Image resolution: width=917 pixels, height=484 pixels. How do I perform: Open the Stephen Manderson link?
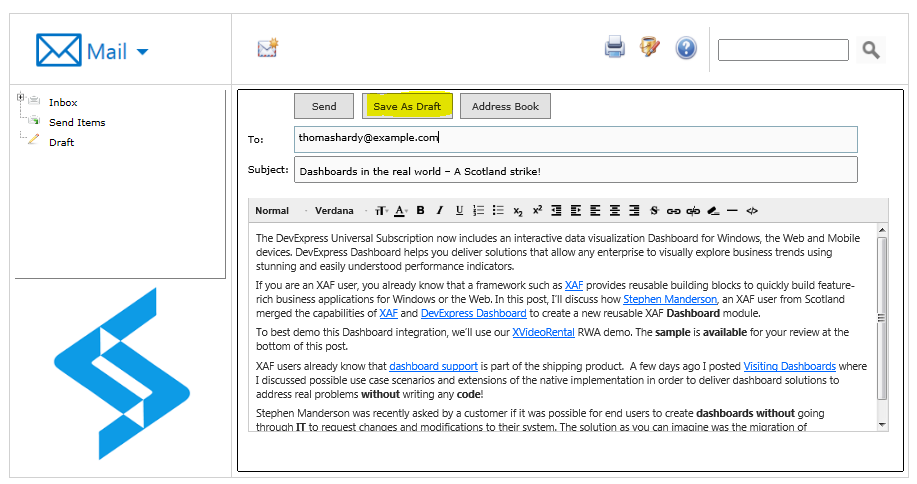(x=670, y=299)
